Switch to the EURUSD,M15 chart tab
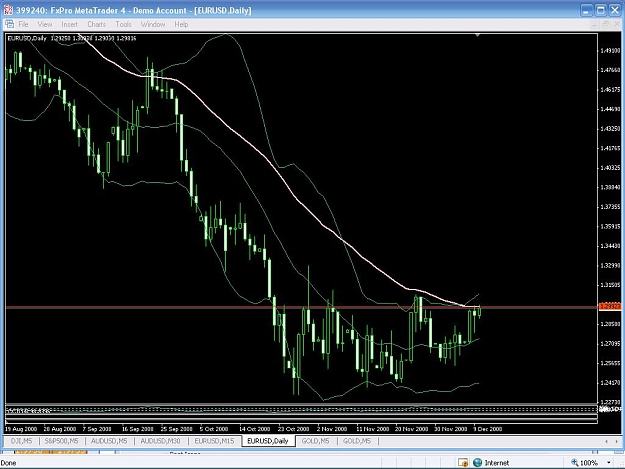The image size is (625, 469). pyautogui.click(x=214, y=441)
